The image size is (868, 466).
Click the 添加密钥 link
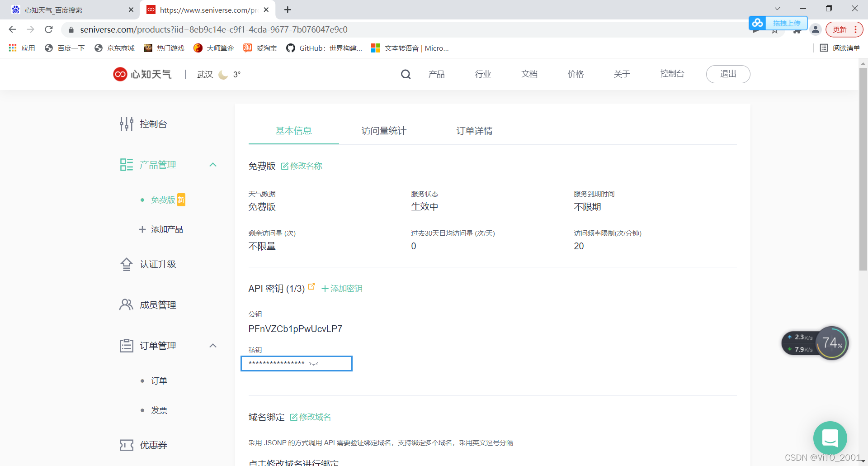coord(342,289)
